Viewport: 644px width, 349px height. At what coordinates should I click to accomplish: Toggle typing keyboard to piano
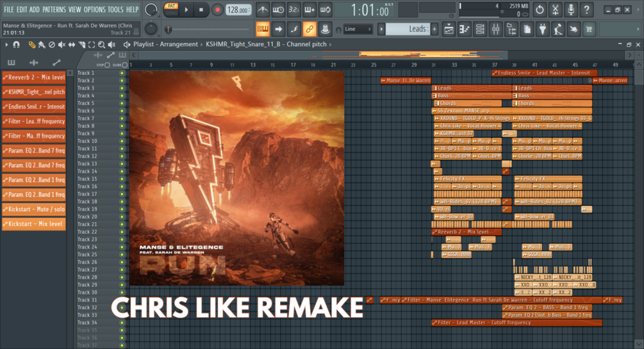coord(263,29)
